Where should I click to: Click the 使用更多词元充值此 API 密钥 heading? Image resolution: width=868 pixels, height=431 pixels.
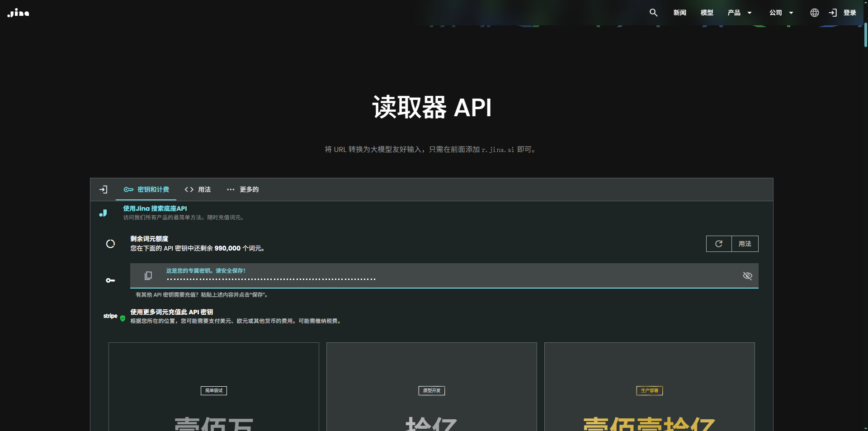pyautogui.click(x=172, y=312)
